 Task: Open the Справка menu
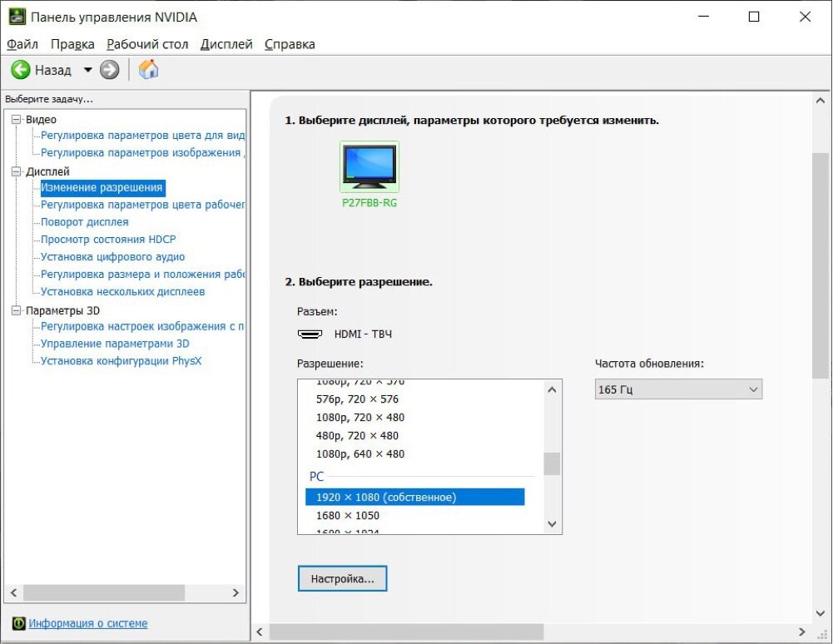290,44
